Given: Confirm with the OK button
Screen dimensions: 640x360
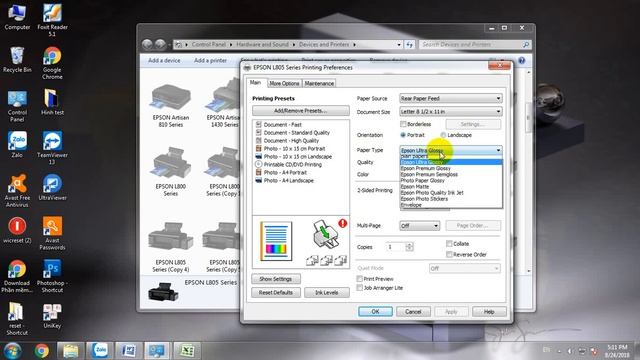Looking at the screenshot, I should tap(375, 311).
